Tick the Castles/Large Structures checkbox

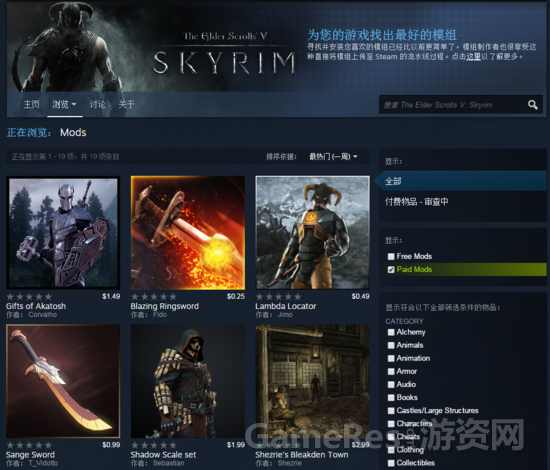(x=391, y=411)
